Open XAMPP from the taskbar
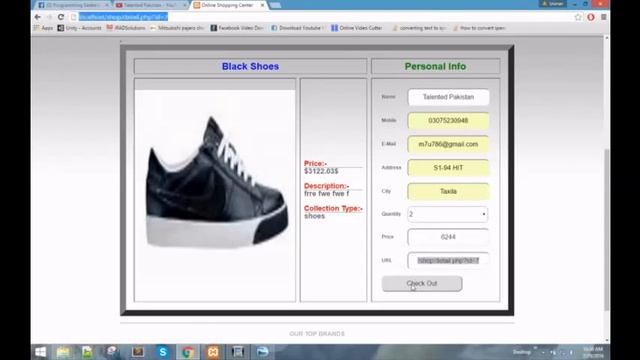 [x=213, y=352]
